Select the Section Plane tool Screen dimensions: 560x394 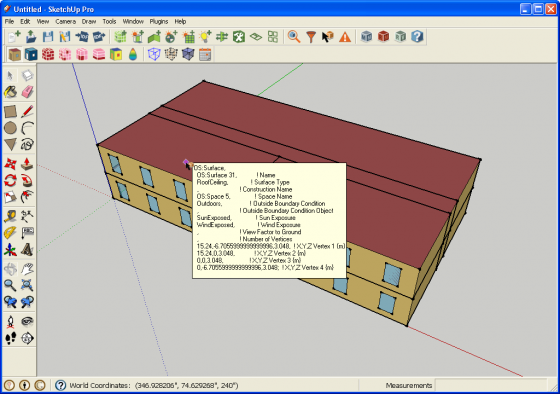coord(27,338)
